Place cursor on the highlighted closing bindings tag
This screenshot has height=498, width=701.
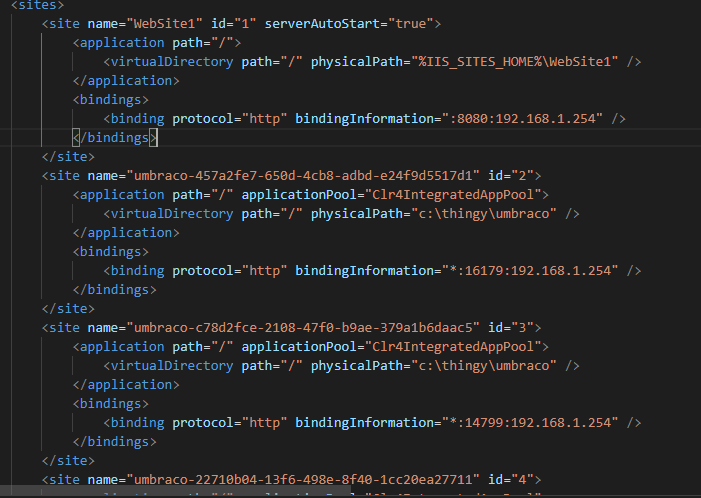click(x=115, y=138)
